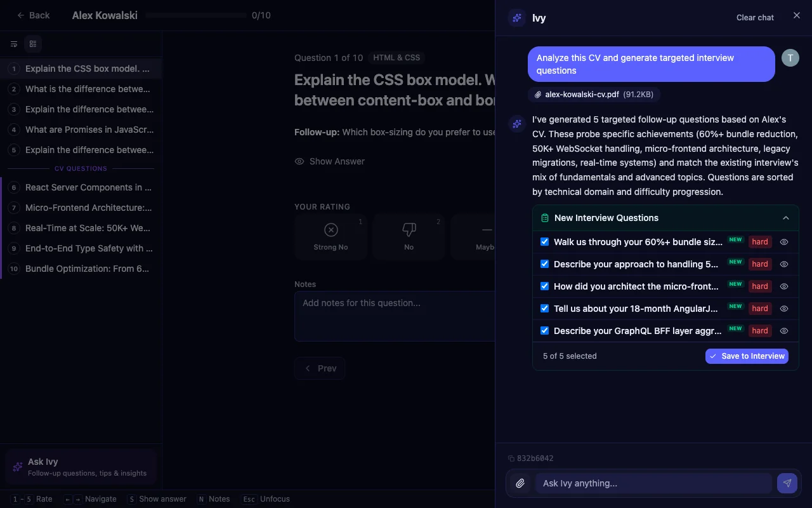Preview the 50K WebSocket handling question
This screenshot has width=812, height=508.
tap(784, 264)
